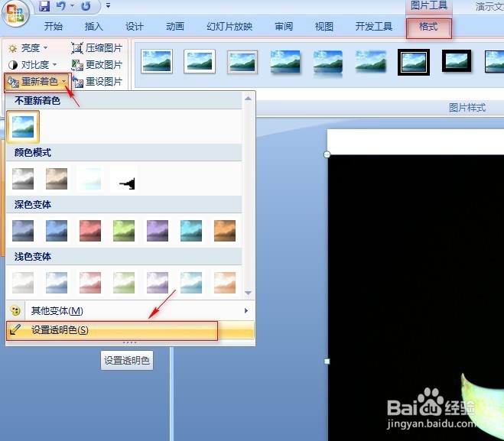Select the 审阅 tab
This screenshot has height=441, width=504.
pyautogui.click(x=284, y=26)
